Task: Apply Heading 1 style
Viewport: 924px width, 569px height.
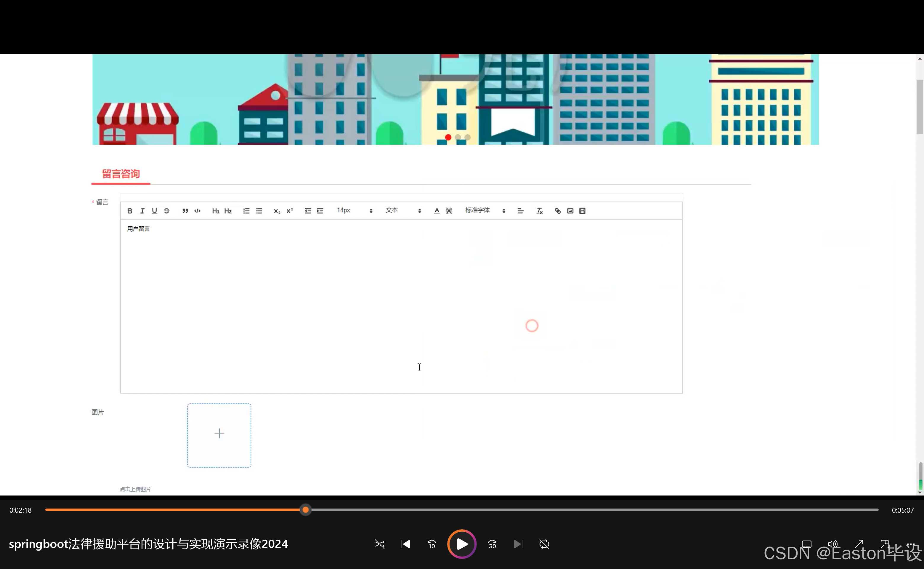Action: point(216,211)
